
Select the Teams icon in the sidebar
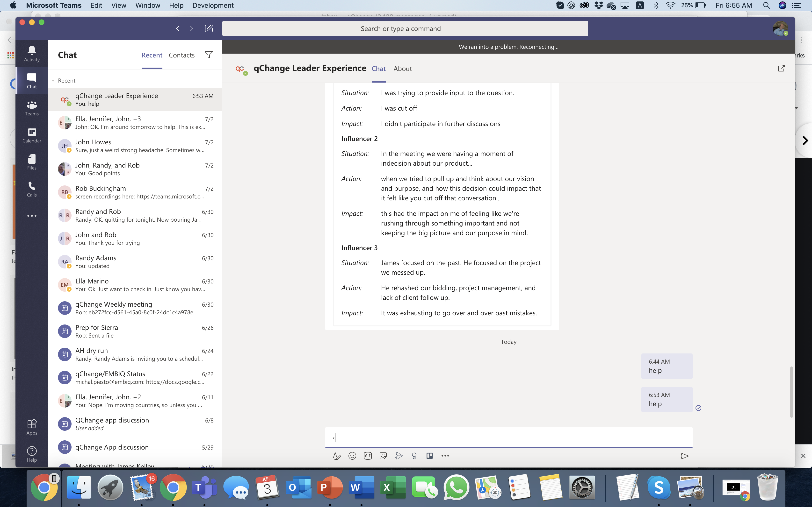32,108
